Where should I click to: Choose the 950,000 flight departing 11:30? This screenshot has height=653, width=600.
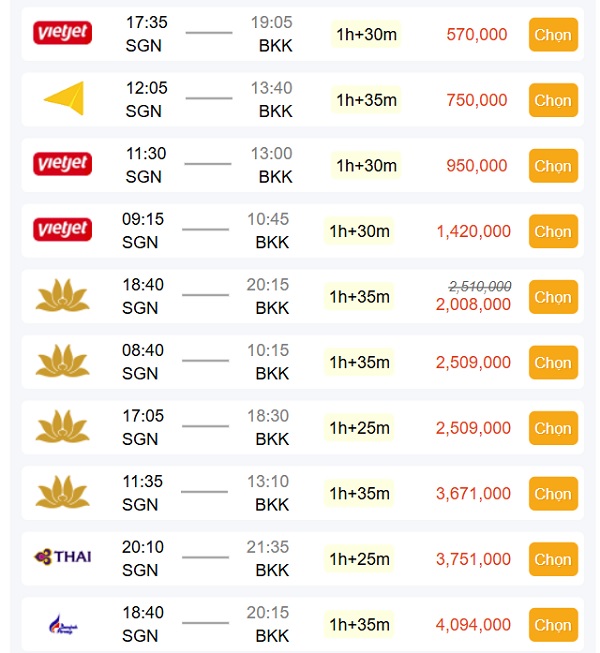tap(552, 166)
